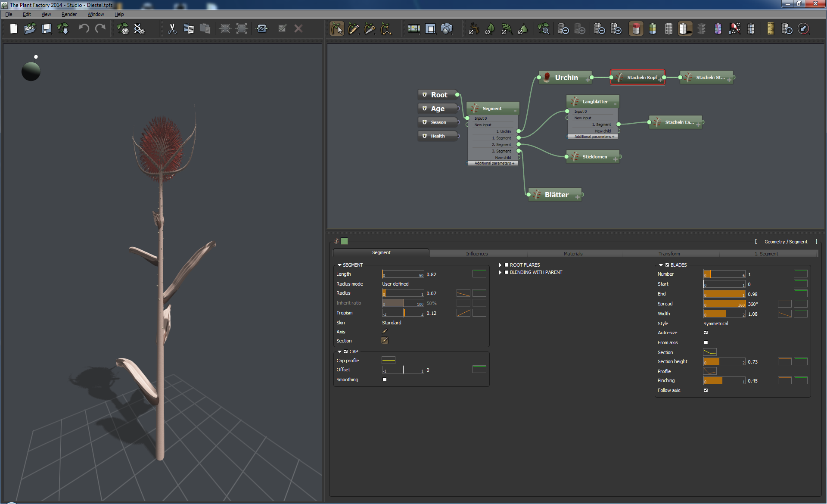Select the Blätter node
This screenshot has height=504, width=827.
click(x=556, y=195)
